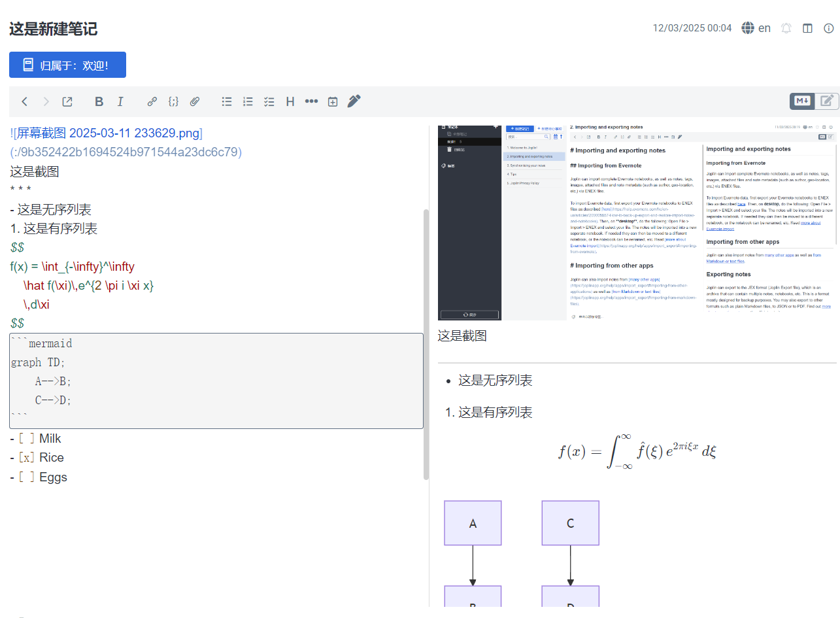Click the line 'f(x) = \int_{-\infty}^\infty'
Viewport: 840px width, 618px height.
click(72, 267)
